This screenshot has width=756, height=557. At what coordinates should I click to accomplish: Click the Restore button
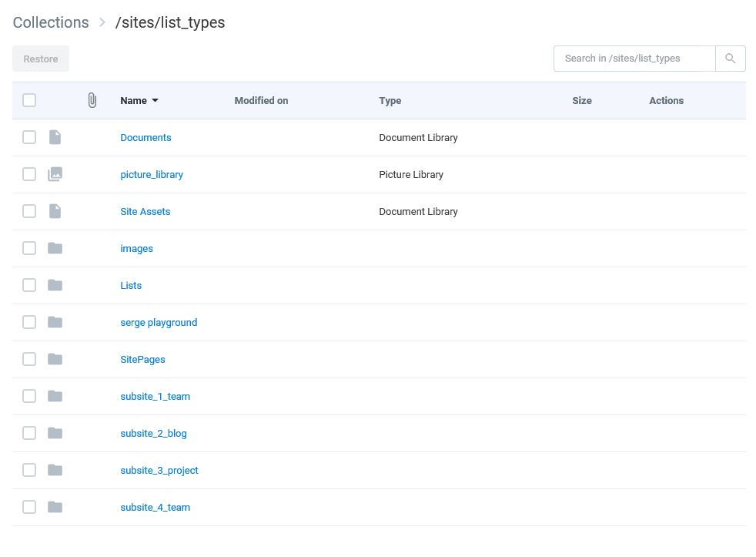pyautogui.click(x=41, y=59)
